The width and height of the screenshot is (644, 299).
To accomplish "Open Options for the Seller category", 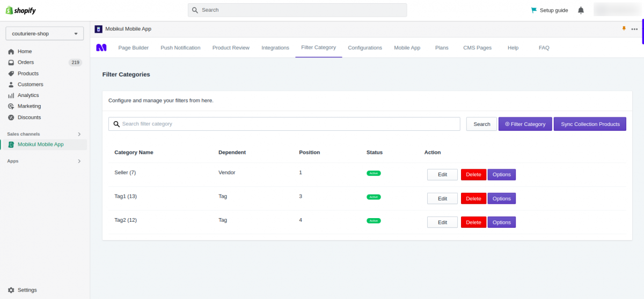I will pyautogui.click(x=501, y=175).
